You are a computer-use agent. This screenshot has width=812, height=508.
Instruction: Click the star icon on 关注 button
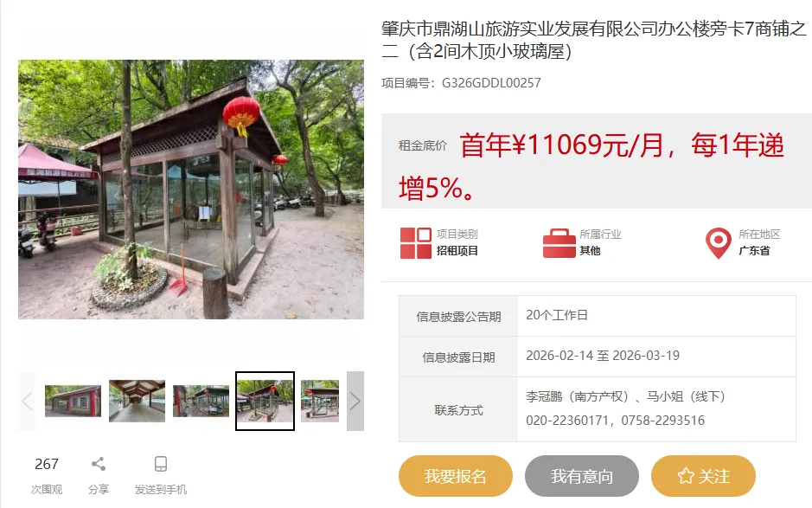(686, 476)
